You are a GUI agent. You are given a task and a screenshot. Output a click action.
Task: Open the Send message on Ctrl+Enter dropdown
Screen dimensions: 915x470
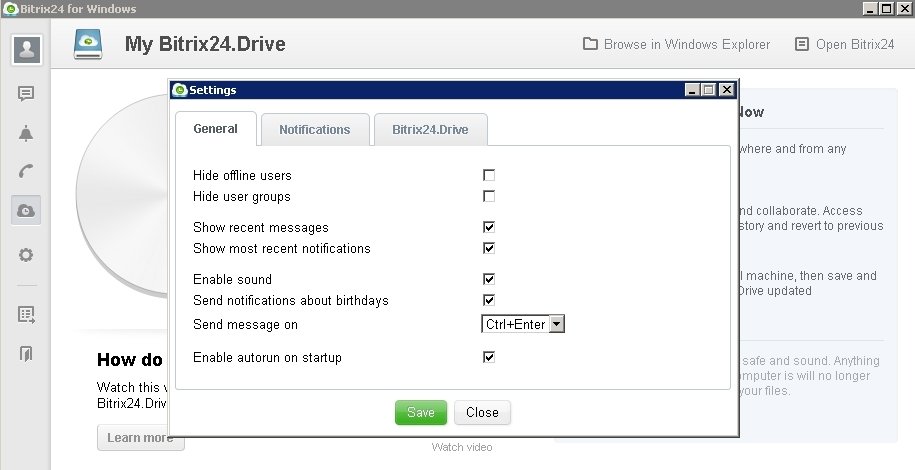(523, 324)
